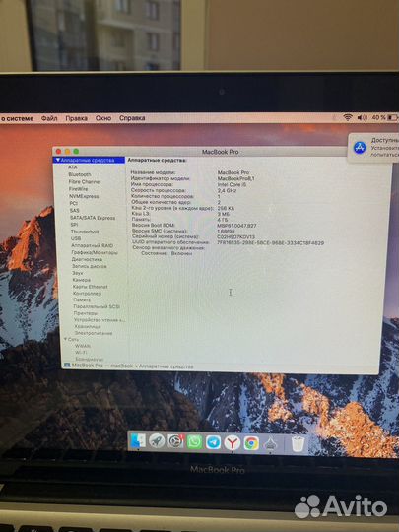Select Thunderbolt in the sidebar

click(x=85, y=232)
